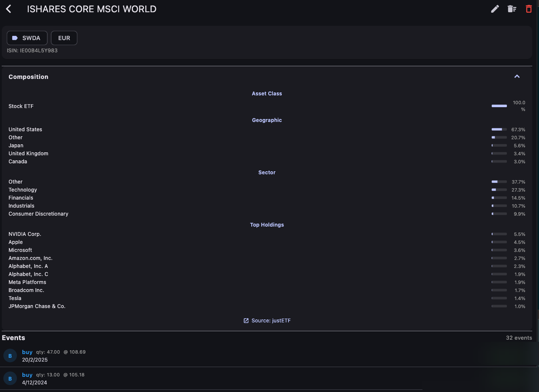The width and height of the screenshot is (539, 392).
Task: Select the EUR currency chip
Action: coord(64,38)
